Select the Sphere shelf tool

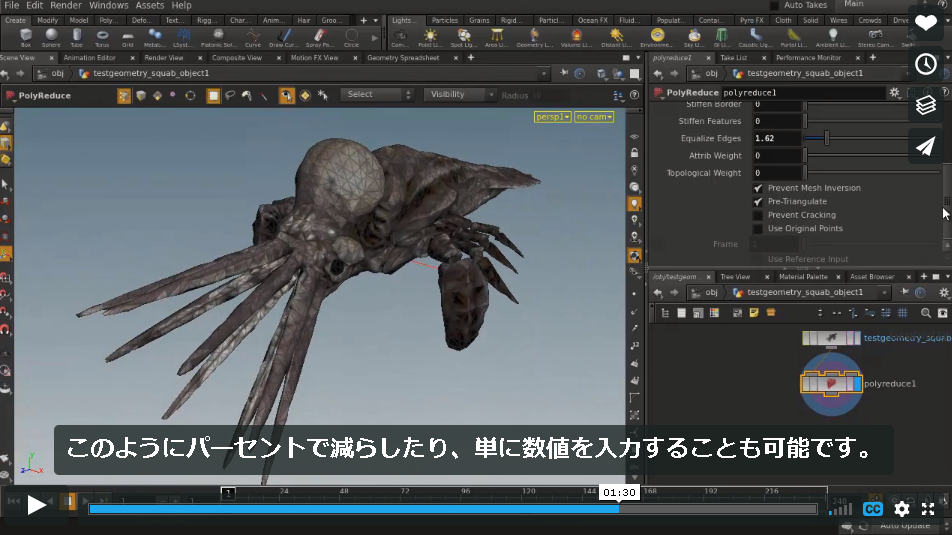(51, 36)
